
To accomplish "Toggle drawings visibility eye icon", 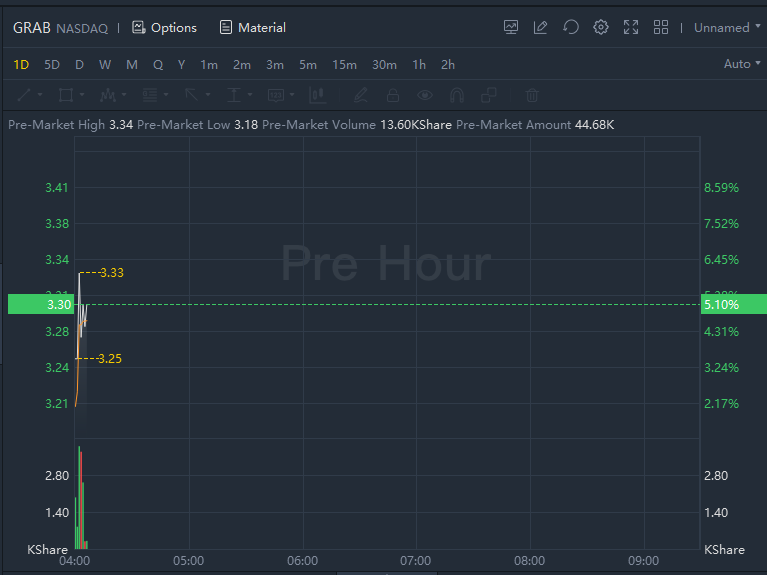I will coord(425,95).
